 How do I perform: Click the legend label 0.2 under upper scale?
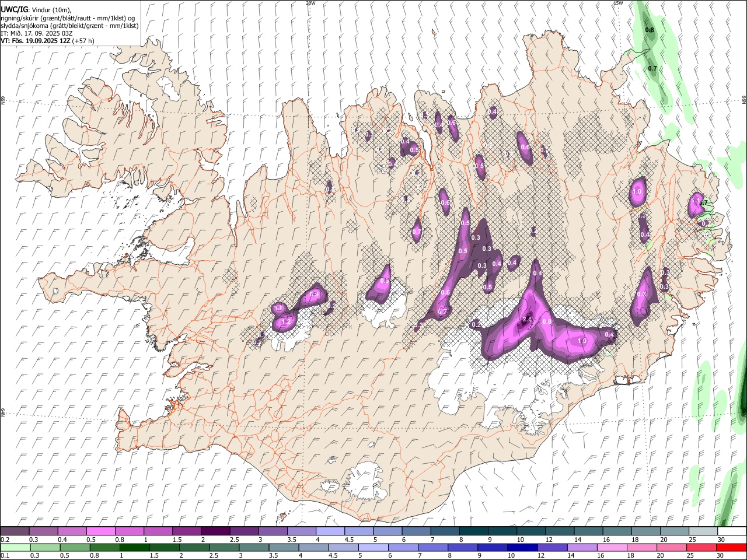pos(5,540)
